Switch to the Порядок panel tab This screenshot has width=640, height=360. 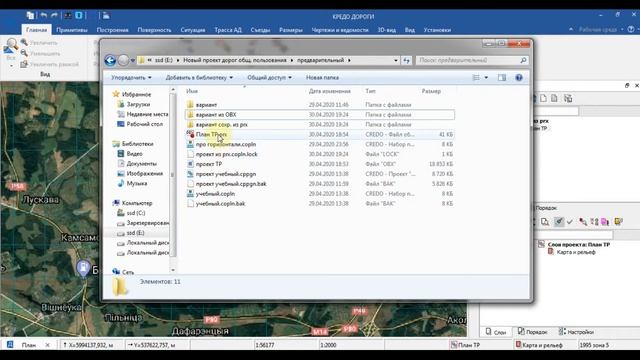click(x=532, y=332)
